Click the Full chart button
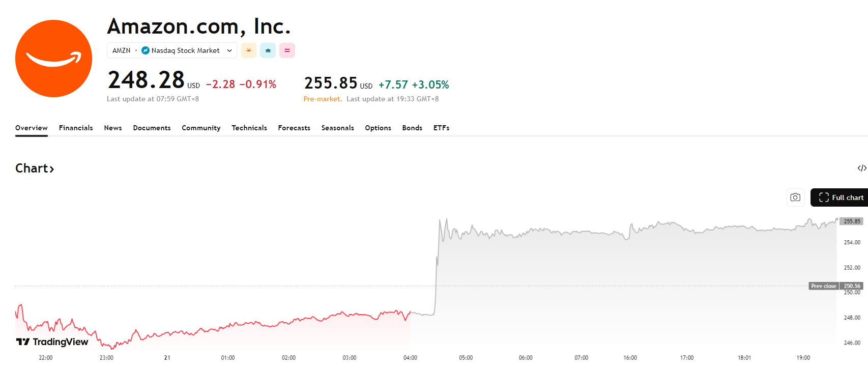The width and height of the screenshot is (868, 369). [841, 197]
